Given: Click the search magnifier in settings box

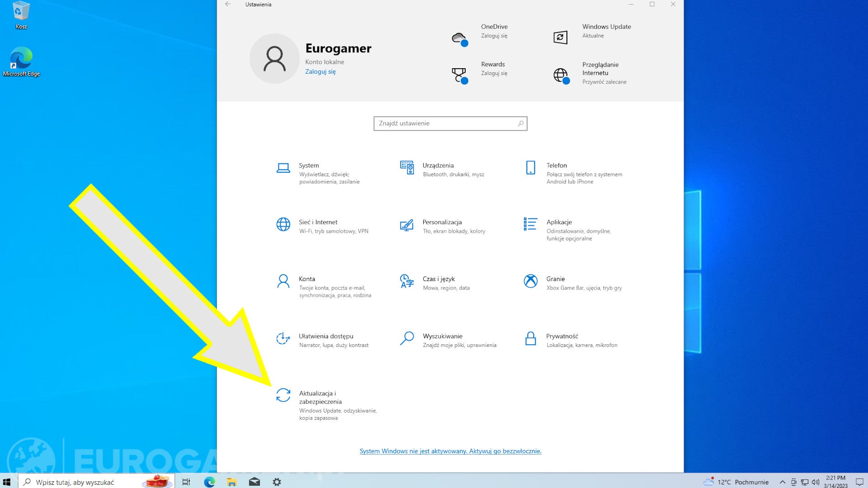Looking at the screenshot, I should (x=520, y=123).
